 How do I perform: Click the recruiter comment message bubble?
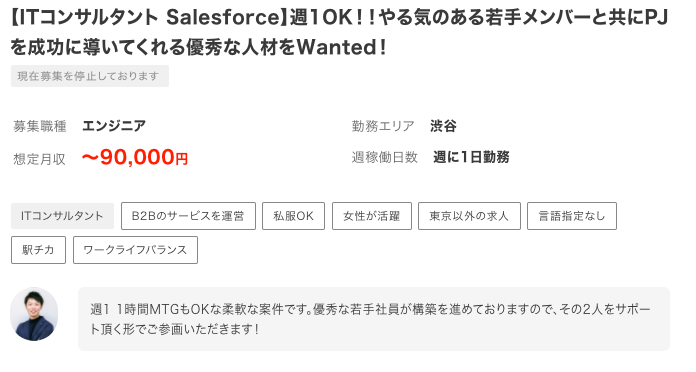[374, 319]
